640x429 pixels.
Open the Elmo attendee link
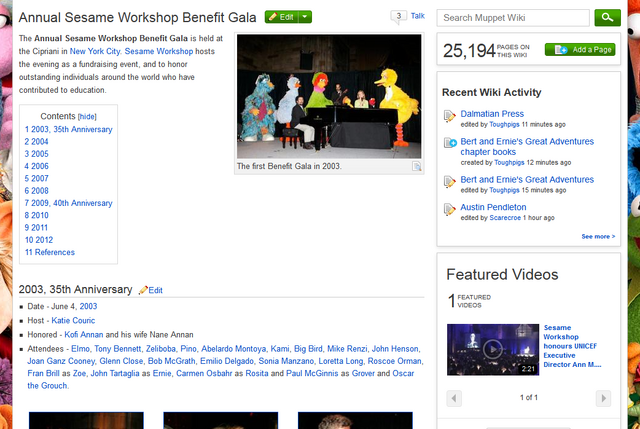[x=80, y=349]
